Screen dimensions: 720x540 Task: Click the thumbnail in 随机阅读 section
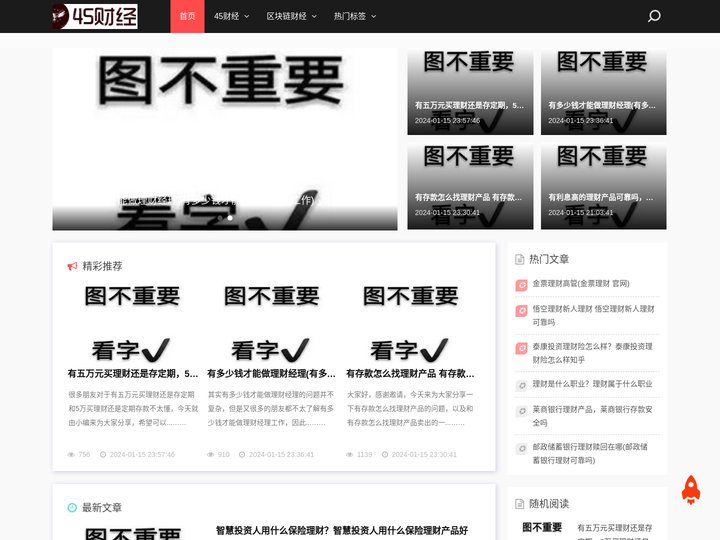pyautogui.click(x=542, y=529)
